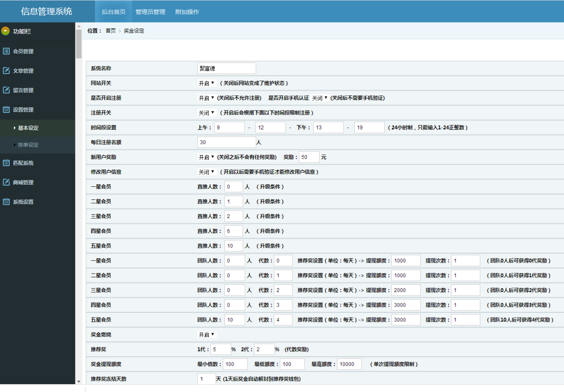564x392 pixels.
Task: Click the 留言管理 edit icon
Action: coord(6,90)
